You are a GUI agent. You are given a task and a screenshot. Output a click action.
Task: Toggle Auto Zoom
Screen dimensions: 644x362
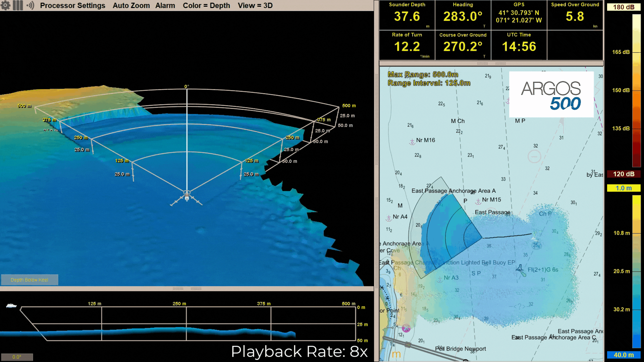pos(131,5)
